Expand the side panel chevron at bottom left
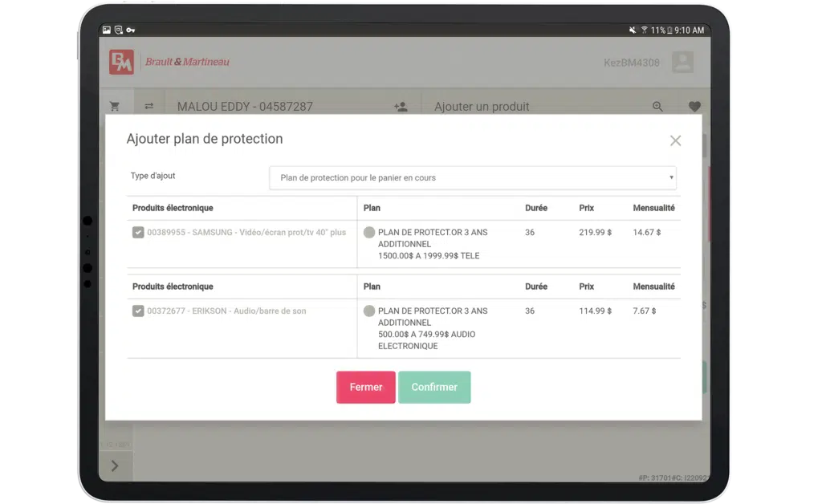The width and height of the screenshot is (822, 504). [115, 465]
